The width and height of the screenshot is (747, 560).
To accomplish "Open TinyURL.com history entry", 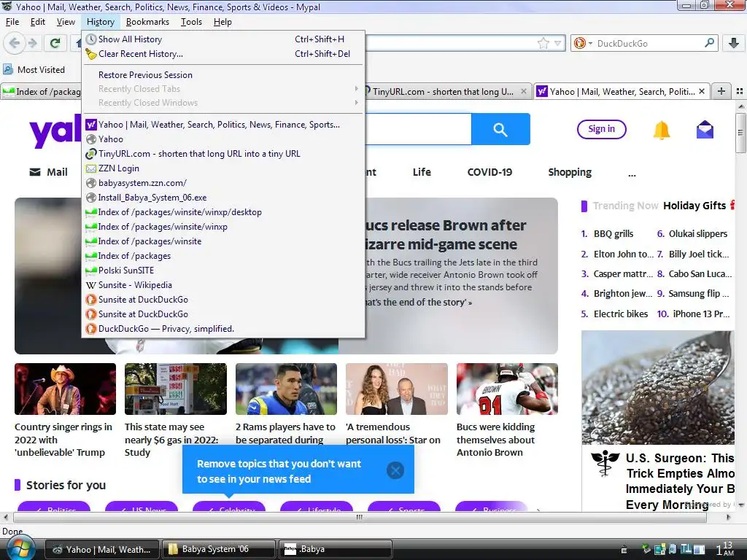I will pyautogui.click(x=223, y=153).
